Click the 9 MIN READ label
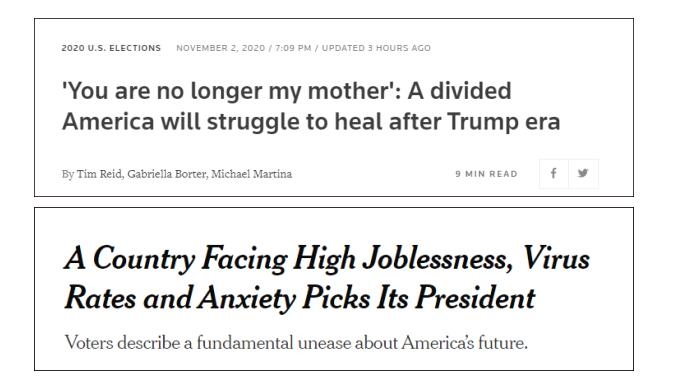This screenshot has height=383, width=677. pos(486,174)
